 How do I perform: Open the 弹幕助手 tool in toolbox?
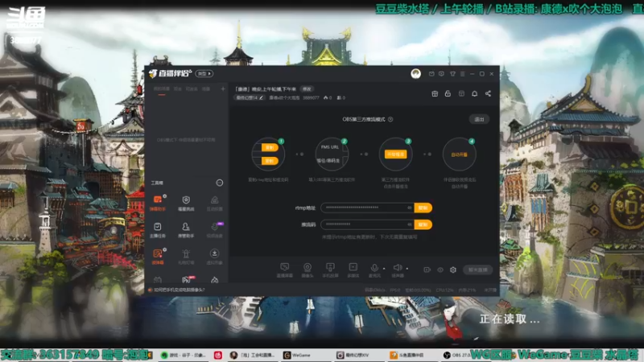pos(158,203)
